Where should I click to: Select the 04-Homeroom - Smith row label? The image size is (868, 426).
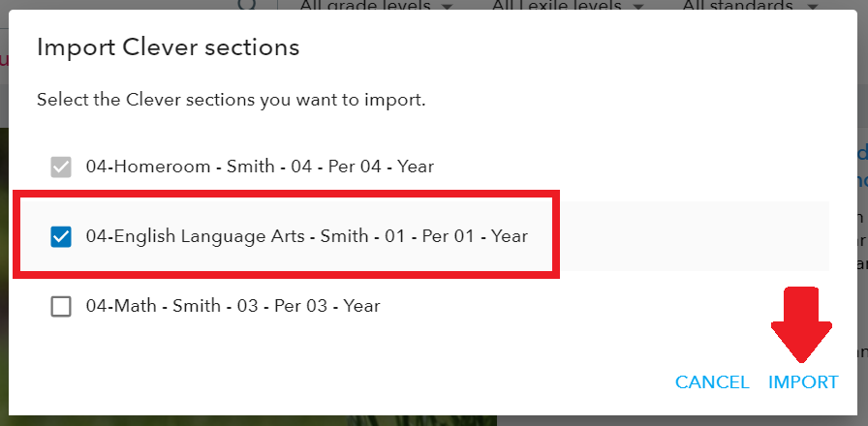260,166
